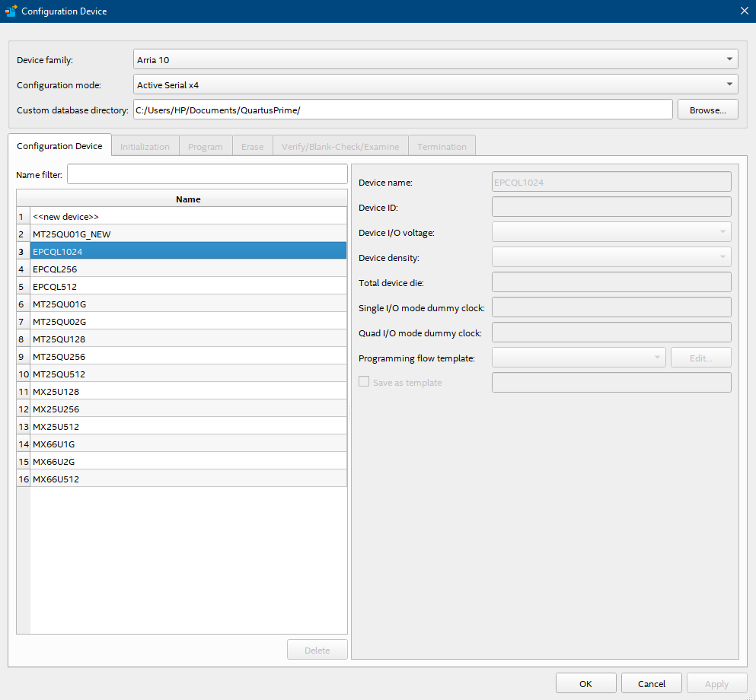
Task: Open the Initialization tab
Action: tap(145, 147)
